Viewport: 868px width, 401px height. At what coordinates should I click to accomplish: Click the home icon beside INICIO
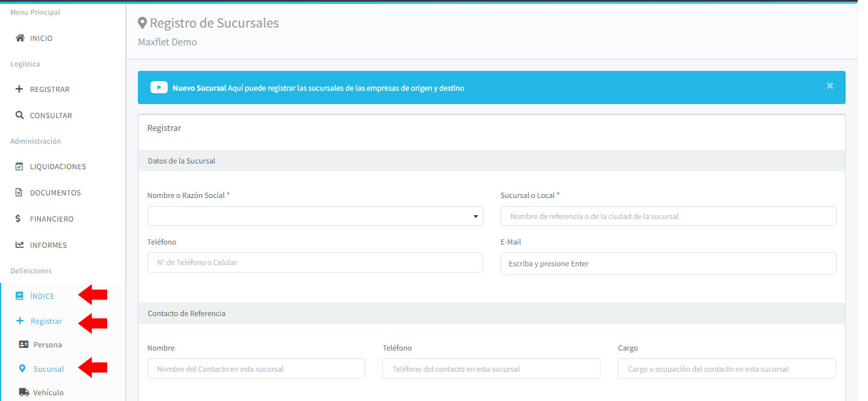click(20, 38)
